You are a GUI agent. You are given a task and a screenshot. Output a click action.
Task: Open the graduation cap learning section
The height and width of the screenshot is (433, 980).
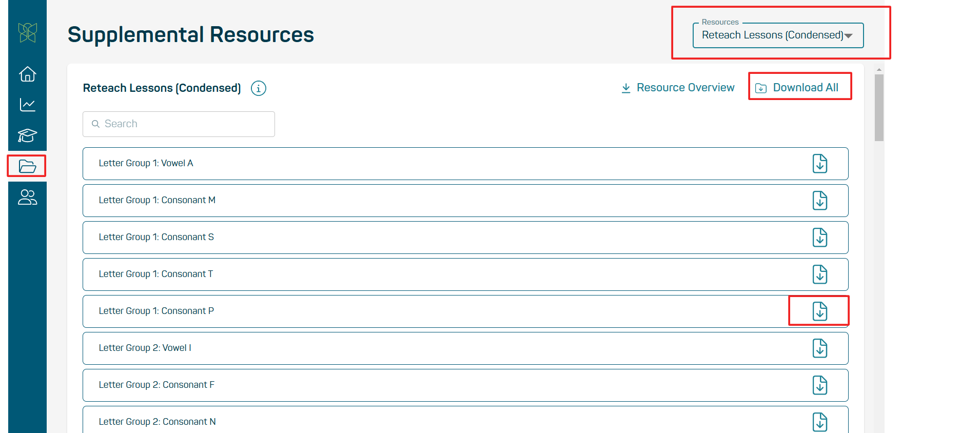(27, 135)
